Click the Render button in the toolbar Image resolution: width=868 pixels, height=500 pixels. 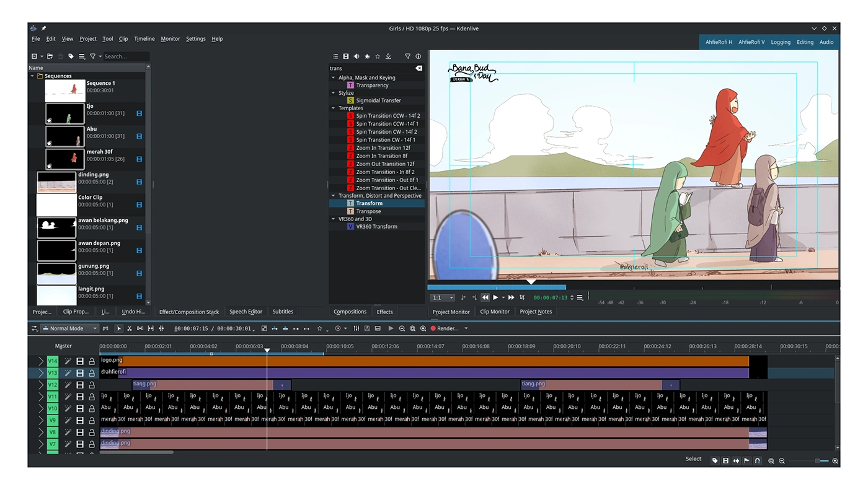tap(446, 328)
